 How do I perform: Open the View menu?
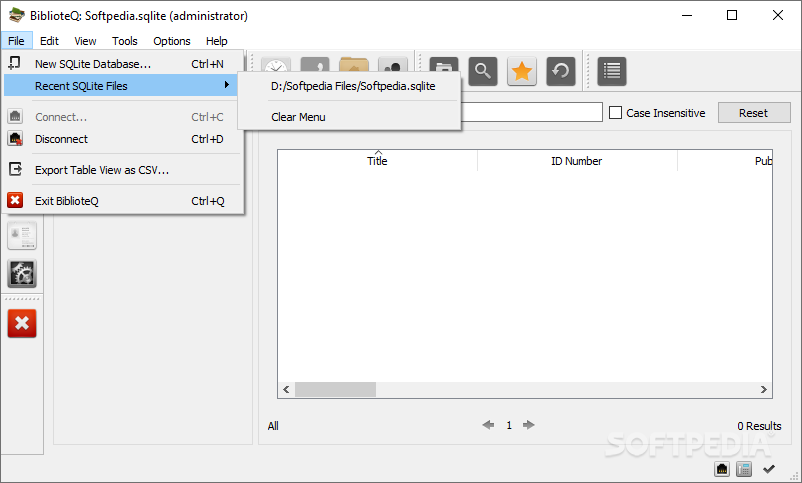[x=85, y=41]
